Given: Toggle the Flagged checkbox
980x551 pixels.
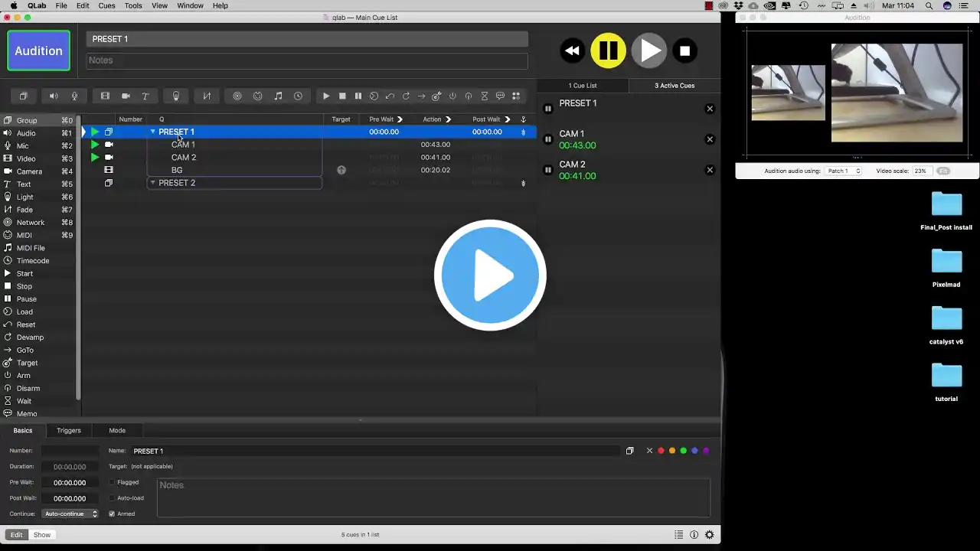Looking at the screenshot, I should (x=112, y=482).
